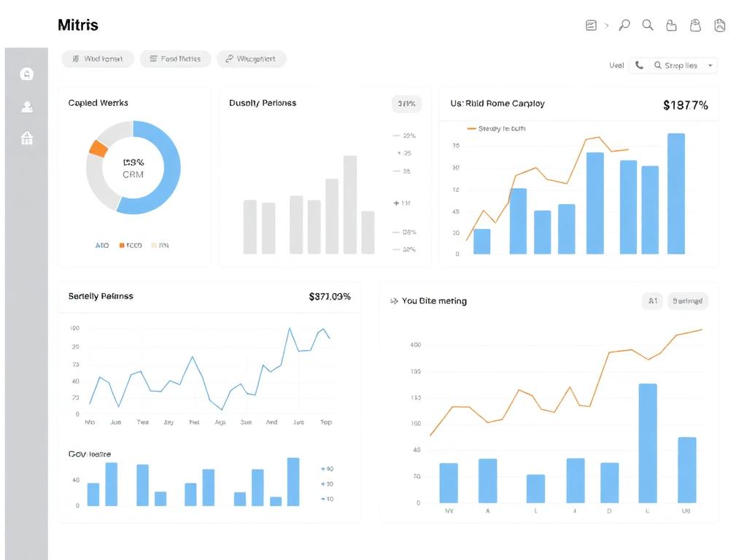Click the Settings button on the metering card

pyautogui.click(x=687, y=300)
